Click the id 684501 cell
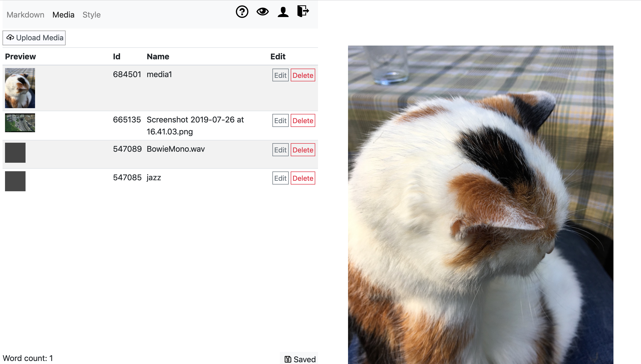Image resolution: width=641 pixels, height=364 pixels. click(x=127, y=74)
